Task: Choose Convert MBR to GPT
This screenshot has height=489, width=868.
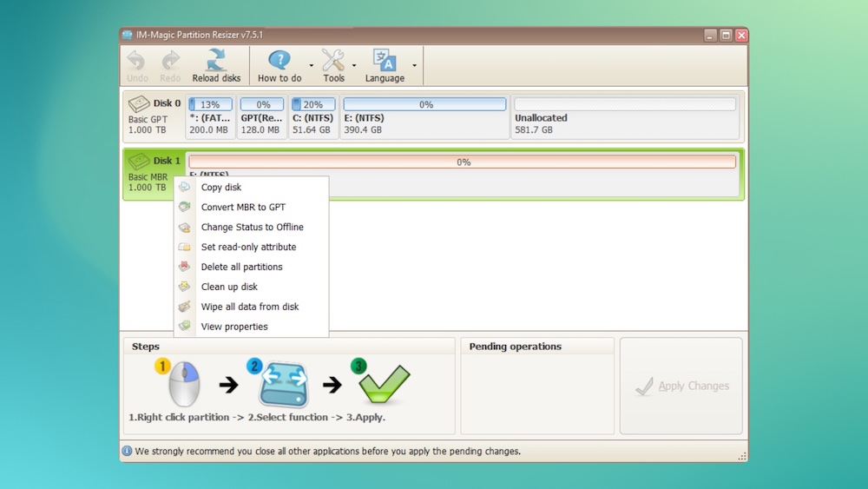Action: [x=243, y=208]
